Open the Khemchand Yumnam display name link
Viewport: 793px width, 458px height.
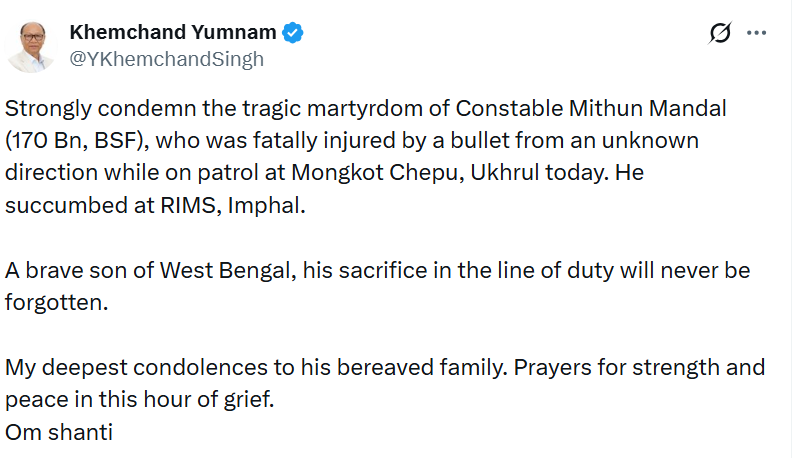tap(172, 33)
